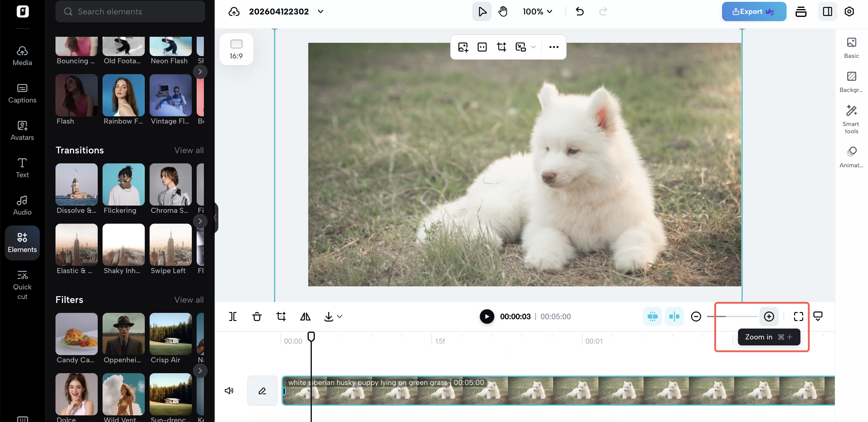Image resolution: width=868 pixels, height=422 pixels.
Task: Open the project name 202604122302 dropdown
Action: pyautogui.click(x=320, y=11)
